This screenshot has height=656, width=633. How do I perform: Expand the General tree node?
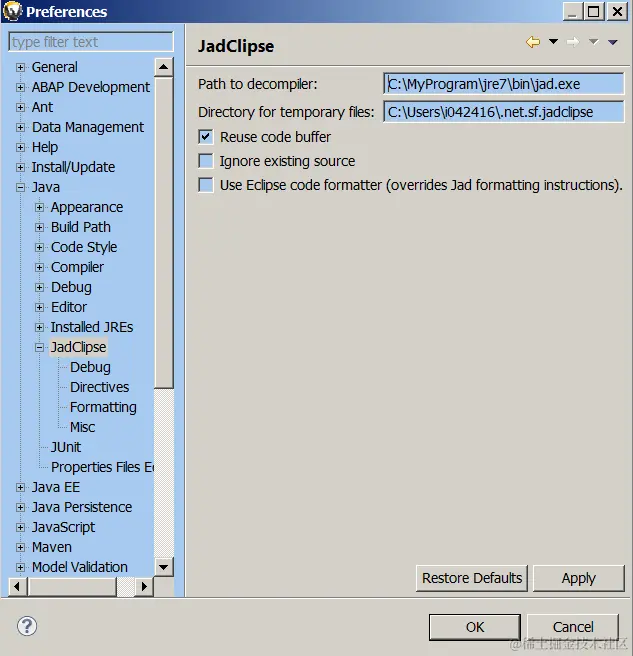(x=20, y=67)
